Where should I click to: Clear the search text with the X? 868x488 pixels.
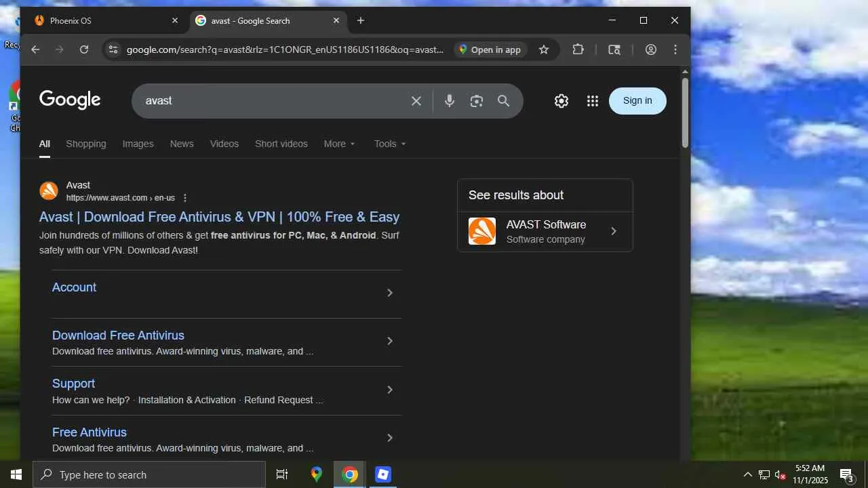(x=416, y=101)
